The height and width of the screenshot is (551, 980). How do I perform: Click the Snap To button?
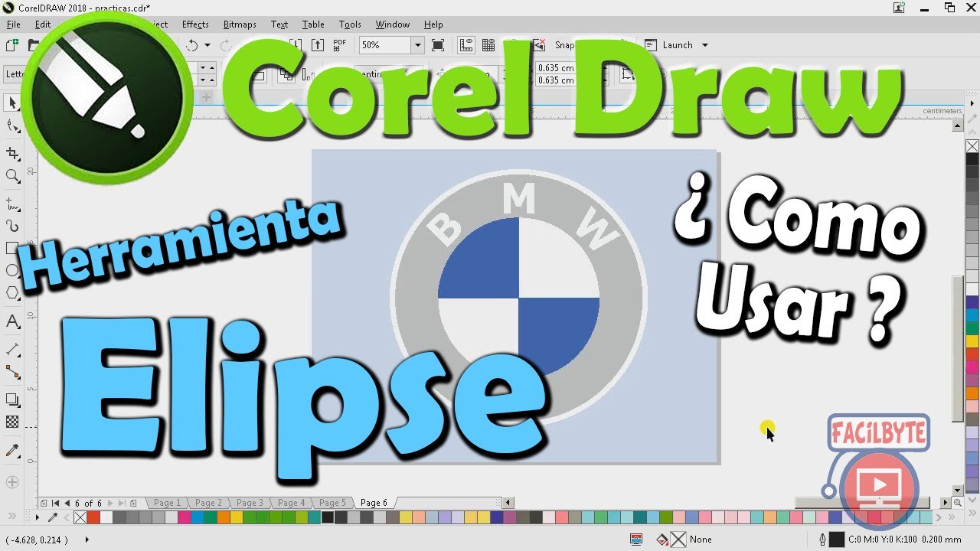(x=565, y=45)
